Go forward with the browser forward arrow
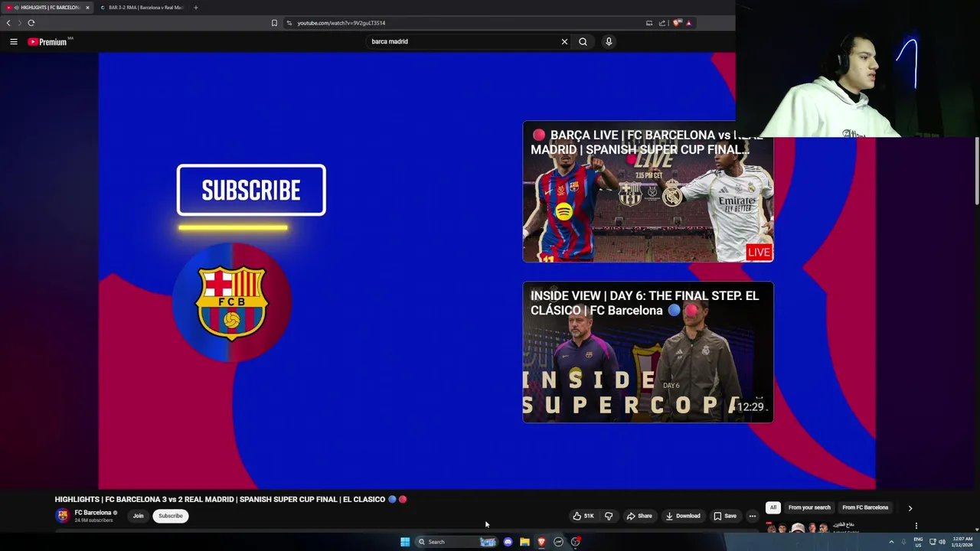Image resolution: width=980 pixels, height=551 pixels. point(20,23)
